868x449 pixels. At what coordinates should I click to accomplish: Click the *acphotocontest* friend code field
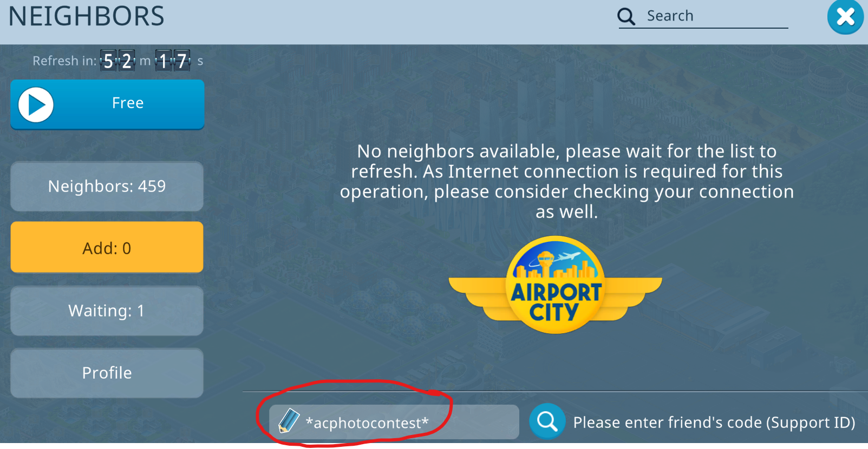click(394, 422)
